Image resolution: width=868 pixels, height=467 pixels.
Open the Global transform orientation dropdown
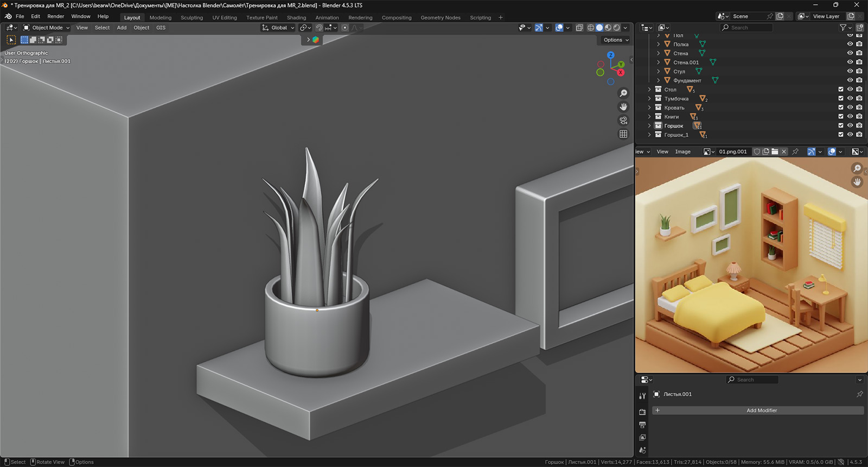pos(278,28)
